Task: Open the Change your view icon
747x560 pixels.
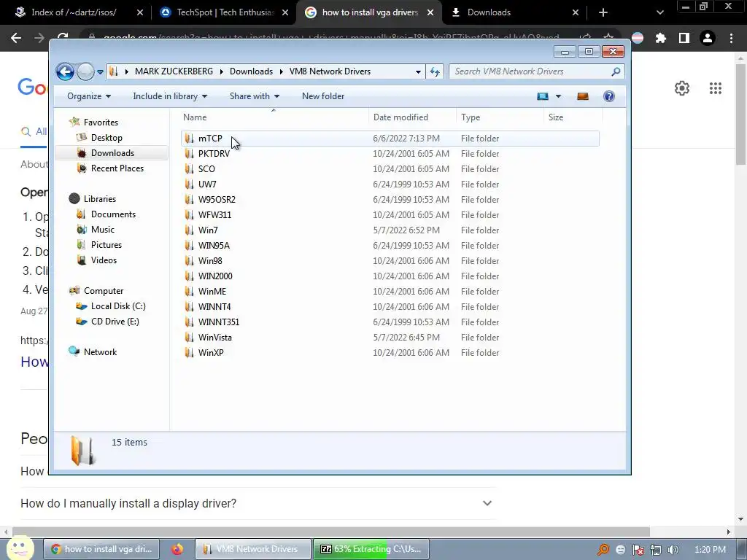Action: point(543,96)
